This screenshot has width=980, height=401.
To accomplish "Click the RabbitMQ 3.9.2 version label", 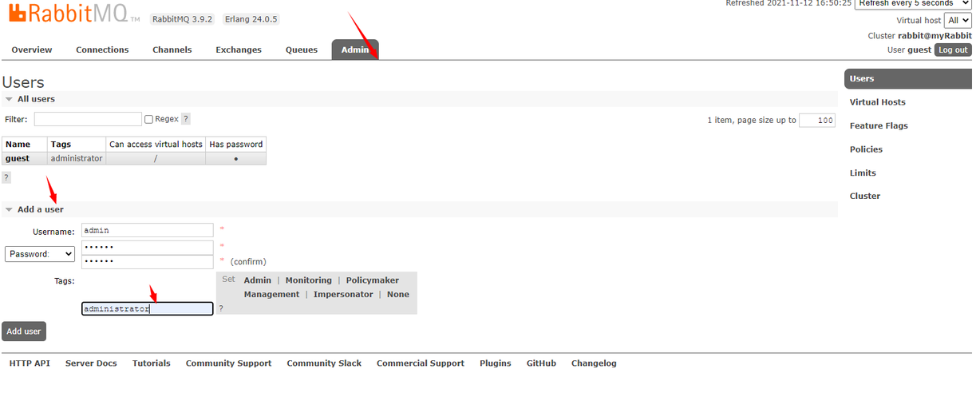I will pos(182,19).
